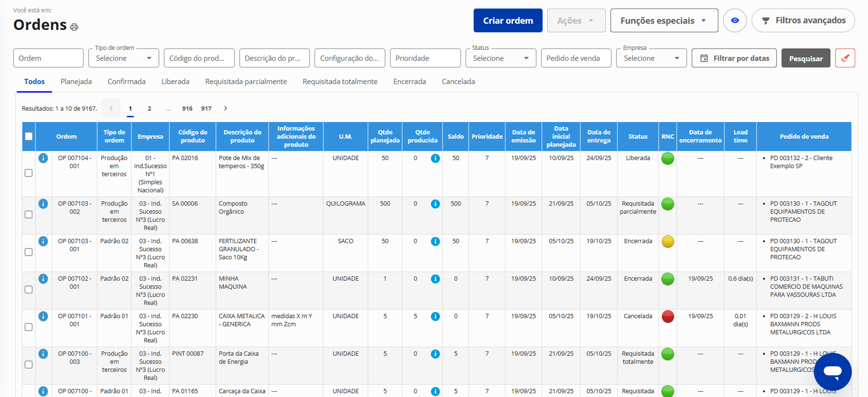Viewport: 868px width, 397px height.
Task: Click the printer icon beside Ordens title
Action: pos(74,27)
